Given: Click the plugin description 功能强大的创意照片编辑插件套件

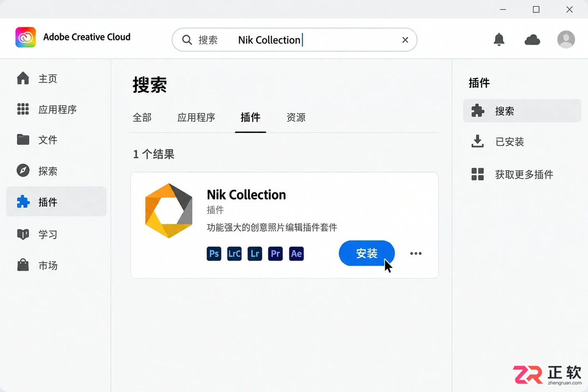Looking at the screenshot, I should (272, 227).
